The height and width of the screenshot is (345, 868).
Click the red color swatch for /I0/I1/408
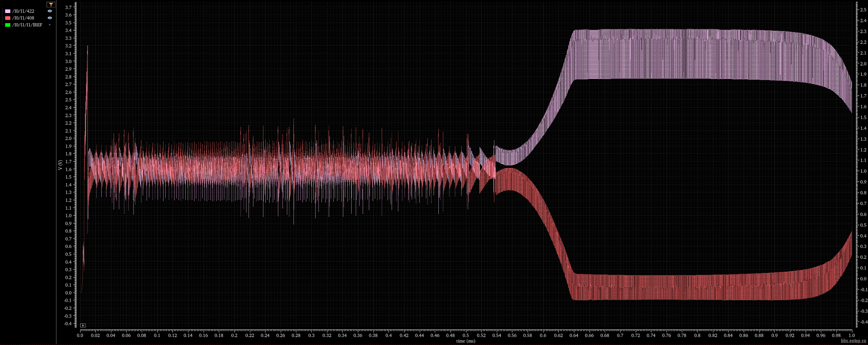click(x=8, y=18)
